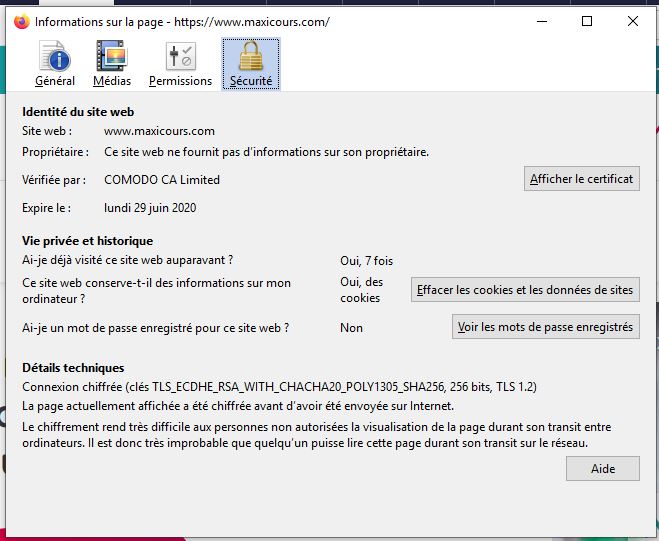The image size is (659, 541).
Task: Click the 'Ai-je déjà visité ce site' question
Action: [x=128, y=260]
